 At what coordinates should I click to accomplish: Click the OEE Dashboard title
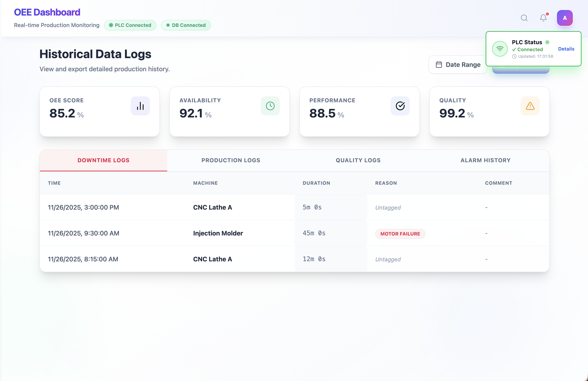(x=47, y=12)
